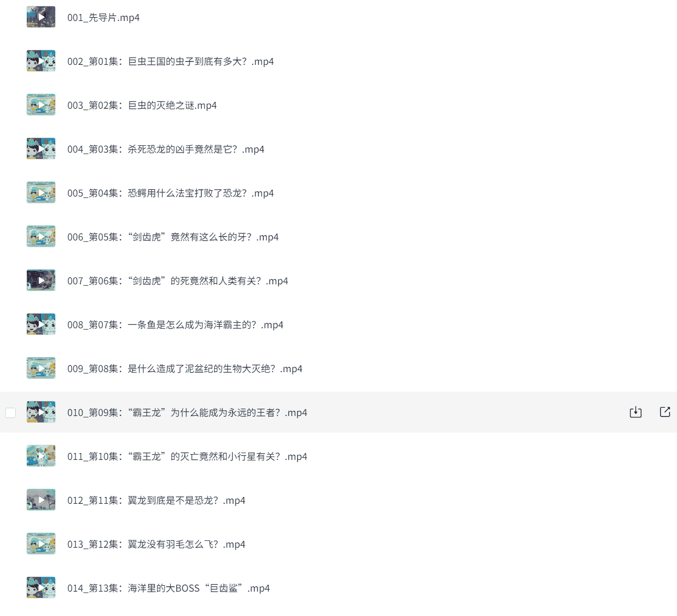Viewport: 677px width, 616px height.
Task: Play the 001_先导片 video thumbnail
Action: point(41,17)
